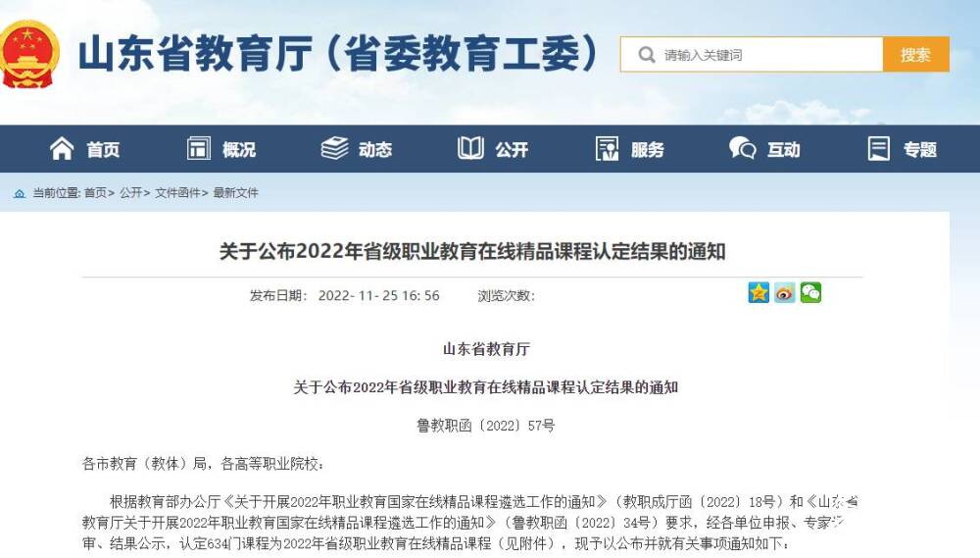Viewport: 980px width, 558px height.
Task: Click the 专题 document icon
Action: (879, 149)
